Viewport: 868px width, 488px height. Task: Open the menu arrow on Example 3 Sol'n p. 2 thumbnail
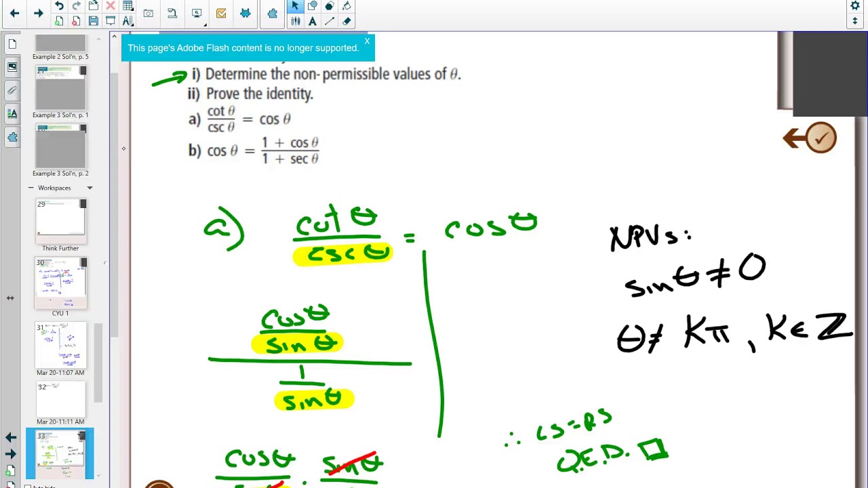click(83, 129)
